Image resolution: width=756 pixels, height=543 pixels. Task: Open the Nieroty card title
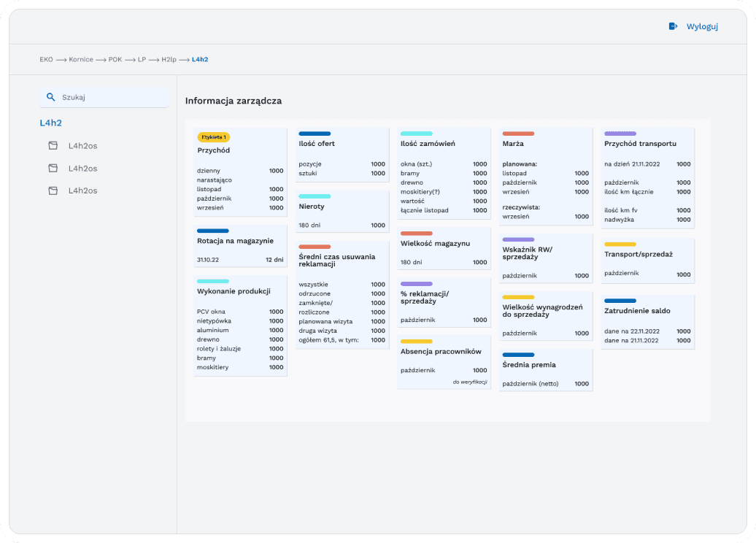[x=312, y=207]
